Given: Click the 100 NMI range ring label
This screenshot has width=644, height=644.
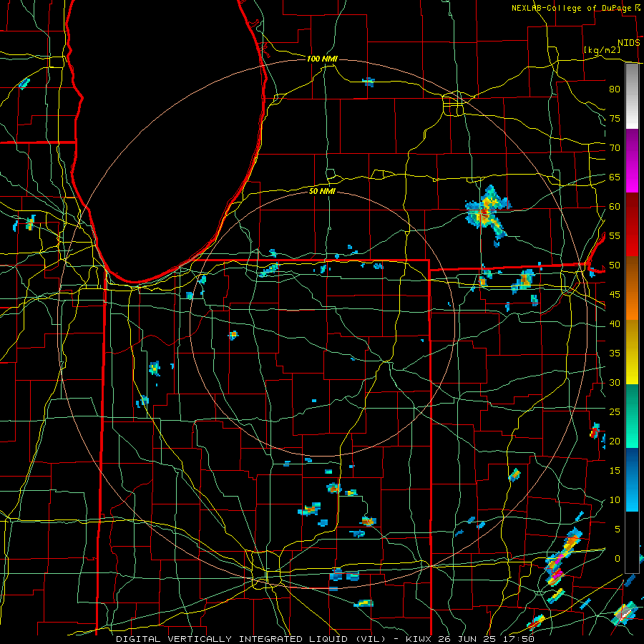Looking at the screenshot, I should point(322,59).
